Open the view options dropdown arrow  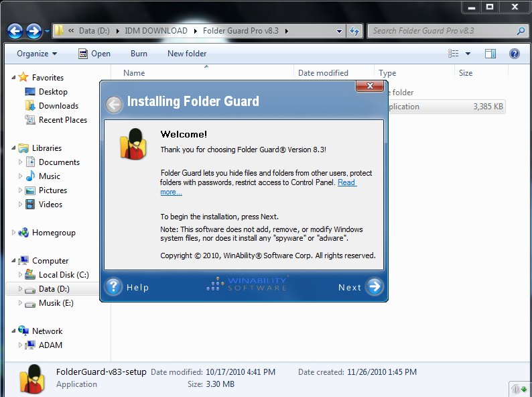click(x=468, y=54)
